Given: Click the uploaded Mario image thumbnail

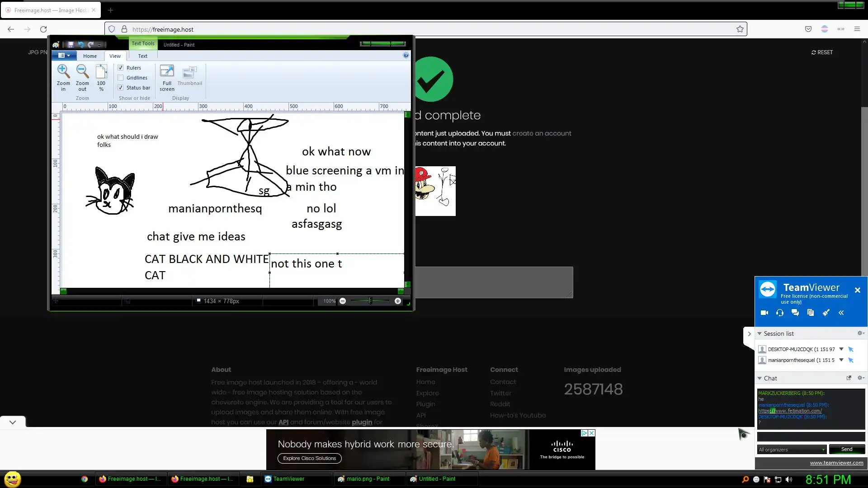Looking at the screenshot, I should click(x=435, y=191).
